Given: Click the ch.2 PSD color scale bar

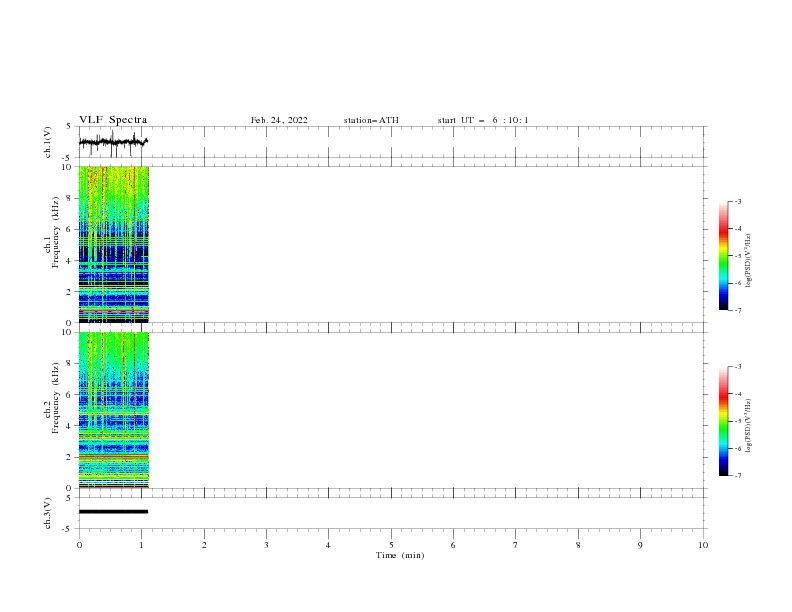Looking at the screenshot, I should click(723, 421).
